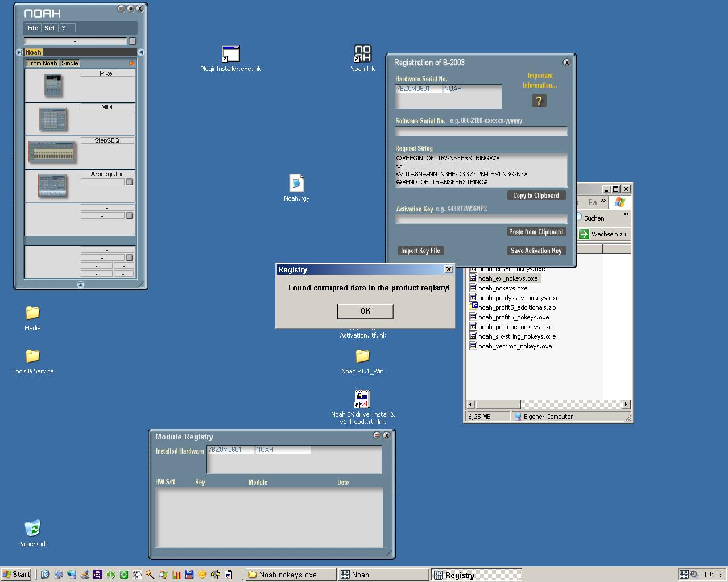Click the right skip arrow beside Noah bar
The width and height of the screenshot is (728, 582).
pos(141,52)
